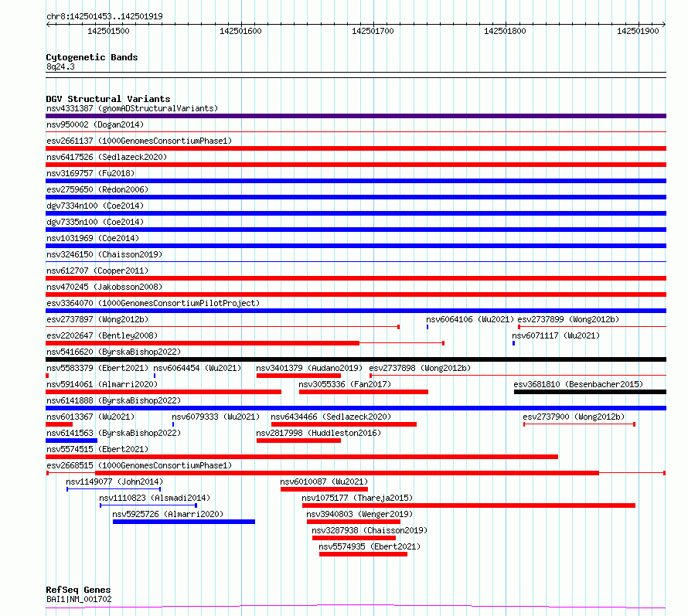
Task: Select dgv7334n100 (Coe2014) variant
Action: 95,206
